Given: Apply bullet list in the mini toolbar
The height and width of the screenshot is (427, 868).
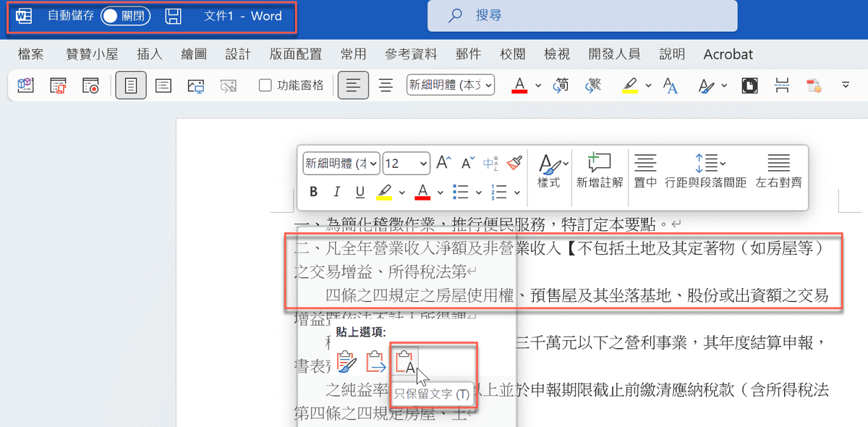Looking at the screenshot, I should [460, 192].
